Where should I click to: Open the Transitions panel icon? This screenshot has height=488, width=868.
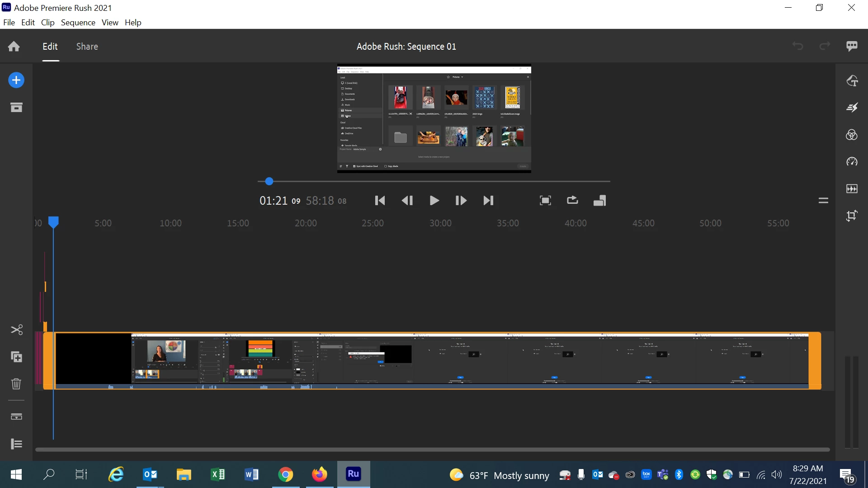852,108
